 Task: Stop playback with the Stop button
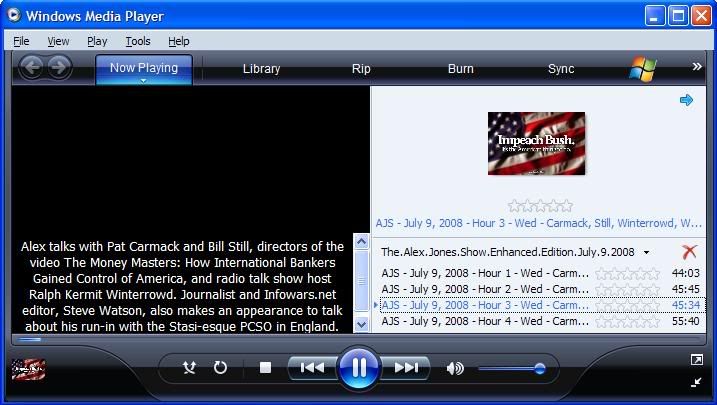point(265,368)
